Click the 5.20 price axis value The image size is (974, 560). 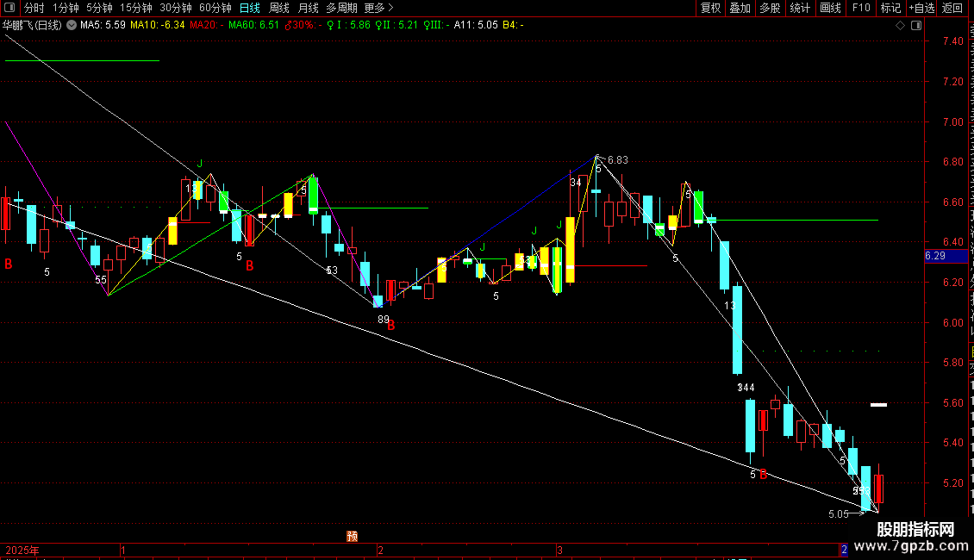pos(952,483)
